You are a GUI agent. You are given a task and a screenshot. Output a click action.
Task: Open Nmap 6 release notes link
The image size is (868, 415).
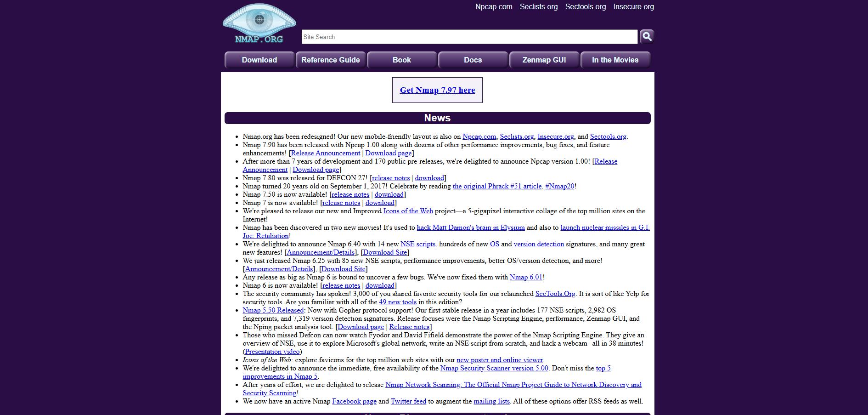[341, 285]
